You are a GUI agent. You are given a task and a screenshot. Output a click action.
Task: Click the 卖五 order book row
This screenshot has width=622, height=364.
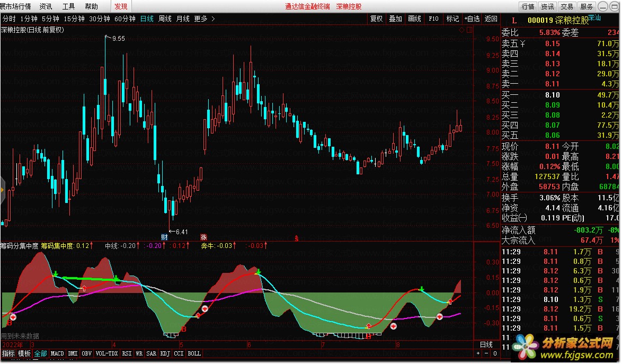click(560, 43)
